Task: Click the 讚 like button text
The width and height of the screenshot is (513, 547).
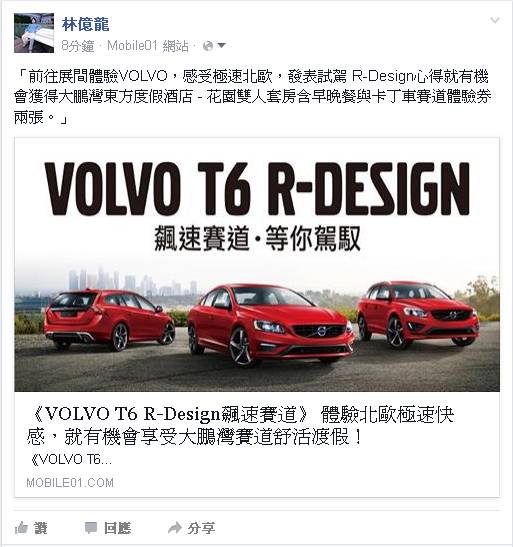Action: [x=41, y=528]
